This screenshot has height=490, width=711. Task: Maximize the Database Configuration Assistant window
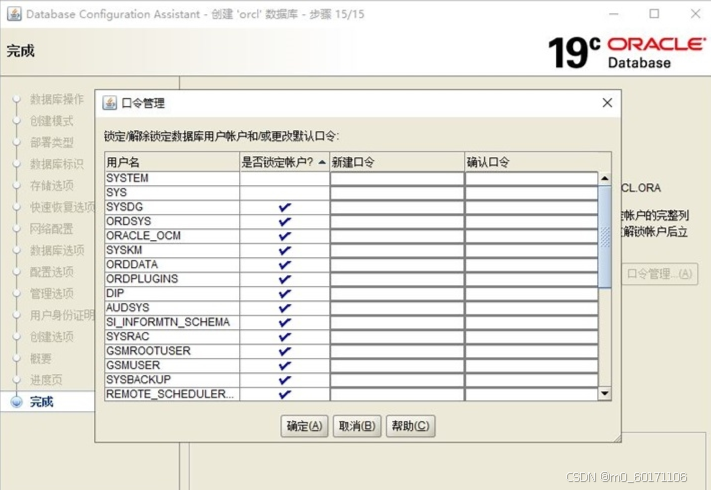tap(654, 14)
